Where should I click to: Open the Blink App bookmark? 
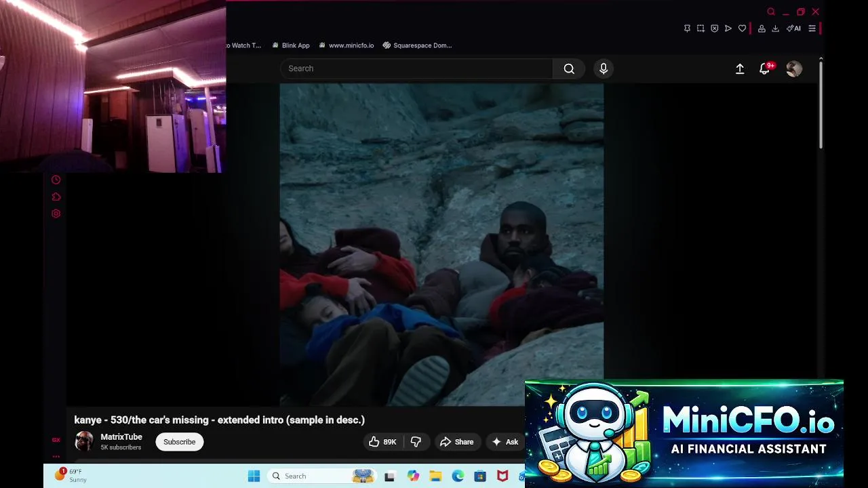point(290,45)
